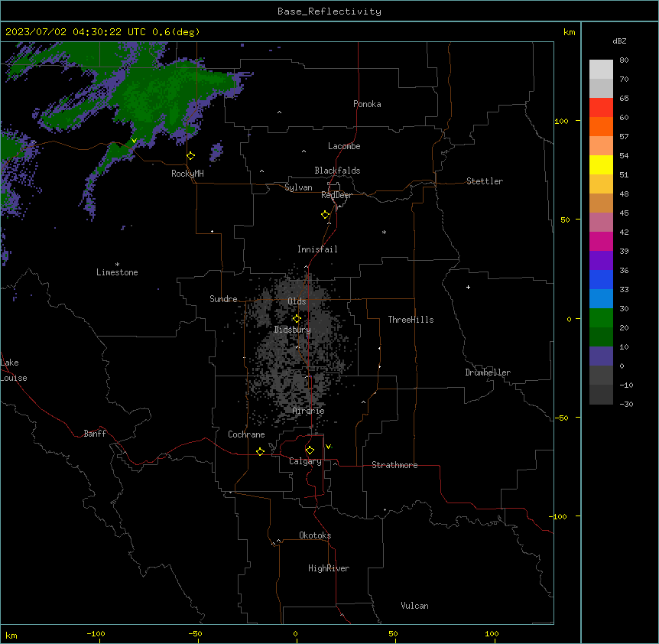Click the ThreeHills town label
Screen dimensions: 659x644
[411, 320]
